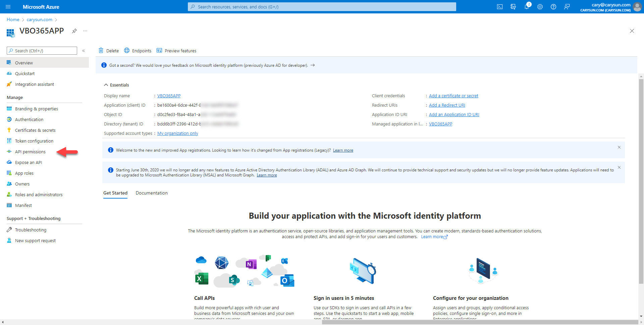
Task: Click the My organization only link
Action: pos(178,133)
